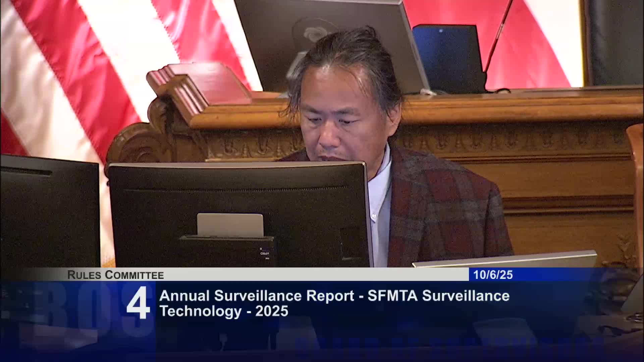Click the large agenda item number 4
Screen dimensions: 644x362
(x=138, y=304)
